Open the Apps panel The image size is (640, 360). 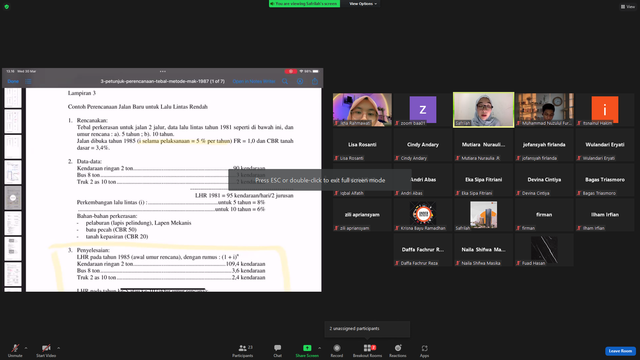click(x=424, y=350)
